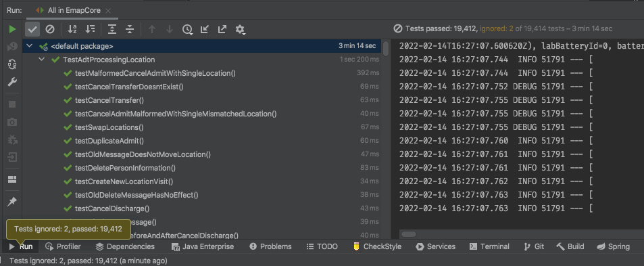
Task: Close the All in EmapCore tab
Action: click(x=108, y=11)
